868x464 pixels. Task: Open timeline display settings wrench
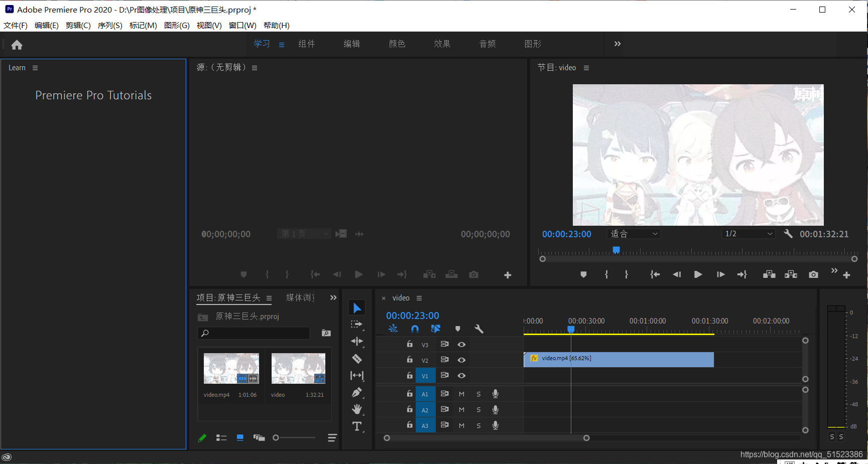pyautogui.click(x=479, y=329)
